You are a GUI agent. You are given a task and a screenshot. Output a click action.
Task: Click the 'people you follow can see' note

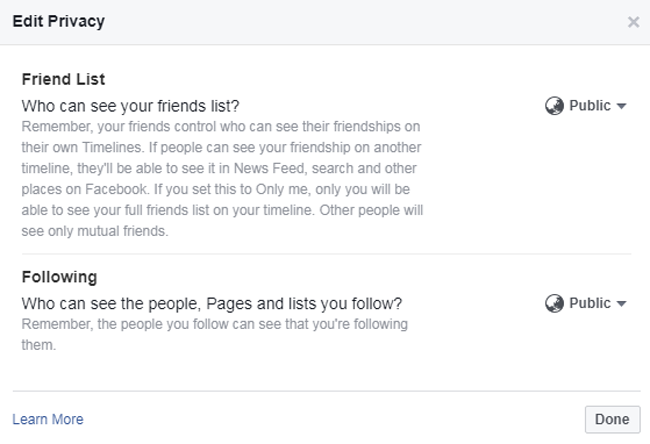click(215, 335)
